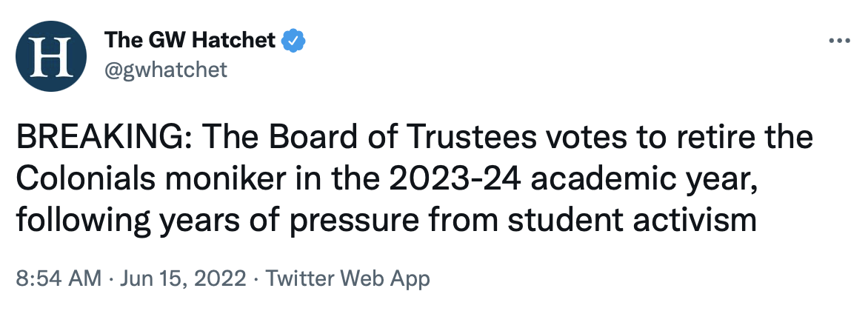Open the three-dot more options menu
Screen dimensions: 868x311
(x=840, y=41)
